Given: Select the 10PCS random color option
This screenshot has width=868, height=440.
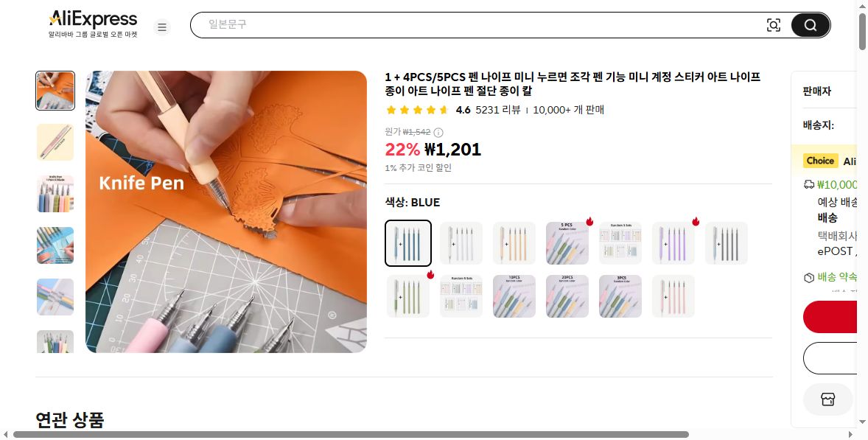Looking at the screenshot, I should coord(514,296).
